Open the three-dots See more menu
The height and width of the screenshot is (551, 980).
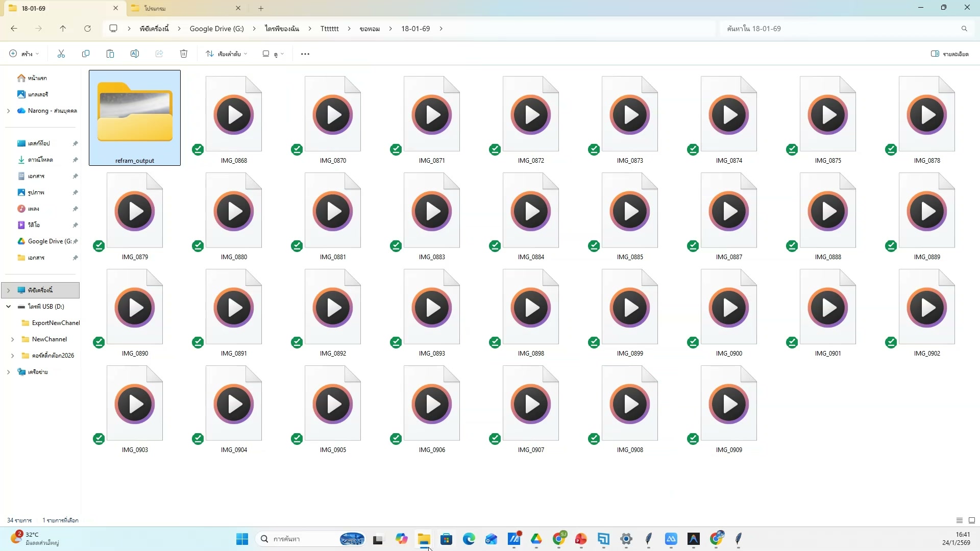[305, 54]
